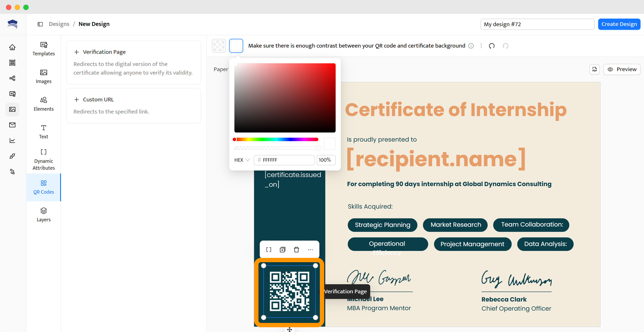The width and height of the screenshot is (644, 332).
Task: Click the duplicate element icon
Action: click(282, 250)
